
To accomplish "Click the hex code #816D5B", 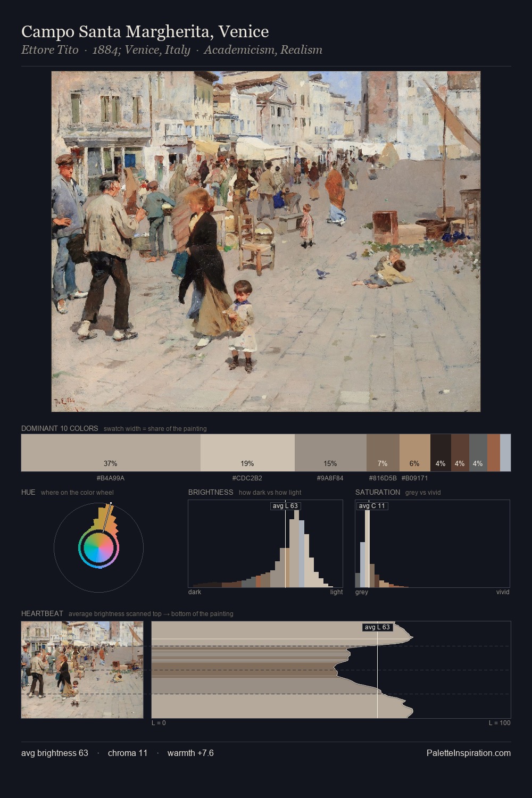I will coord(383,478).
